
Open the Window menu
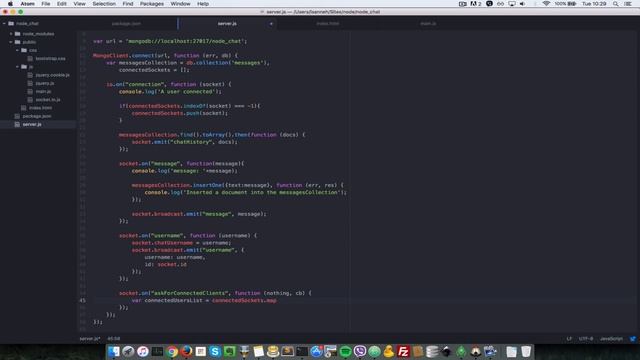(x=180, y=4)
